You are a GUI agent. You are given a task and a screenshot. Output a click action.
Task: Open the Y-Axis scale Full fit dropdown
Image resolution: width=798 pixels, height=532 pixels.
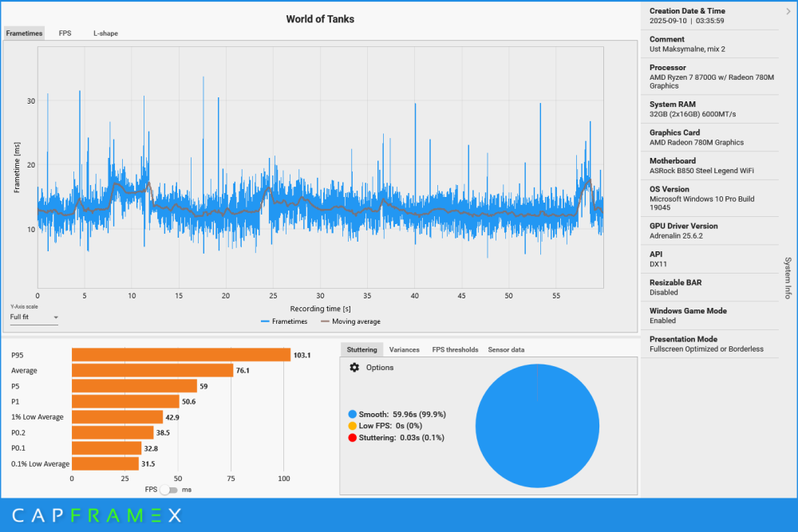pyautogui.click(x=34, y=317)
